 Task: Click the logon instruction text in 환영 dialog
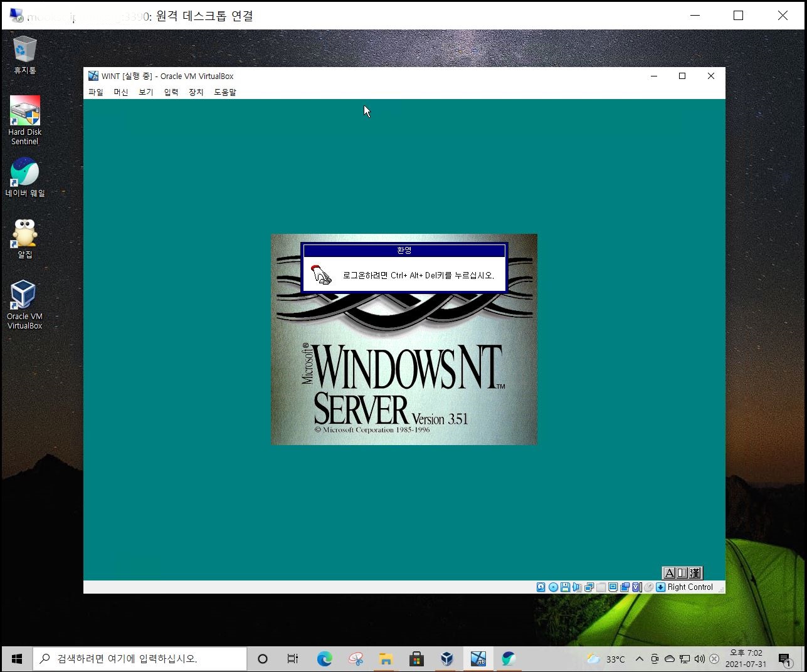tap(418, 275)
